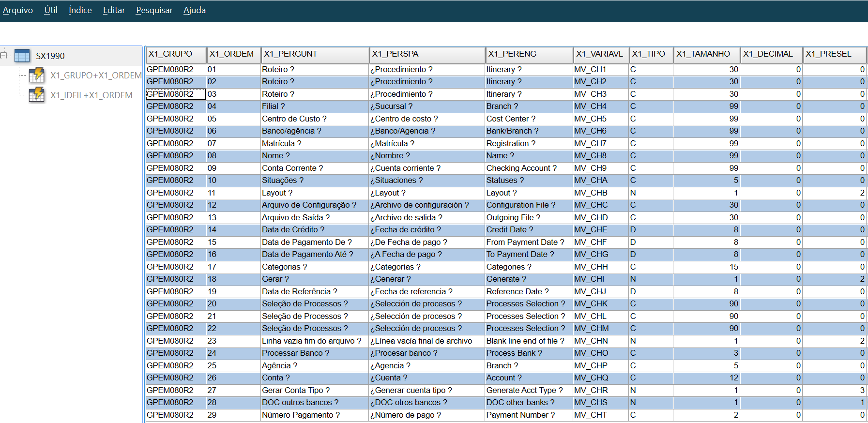The image size is (868, 423).
Task: Click the X1_GRUPO+X1_ORDEM index icon
Action: click(37, 76)
